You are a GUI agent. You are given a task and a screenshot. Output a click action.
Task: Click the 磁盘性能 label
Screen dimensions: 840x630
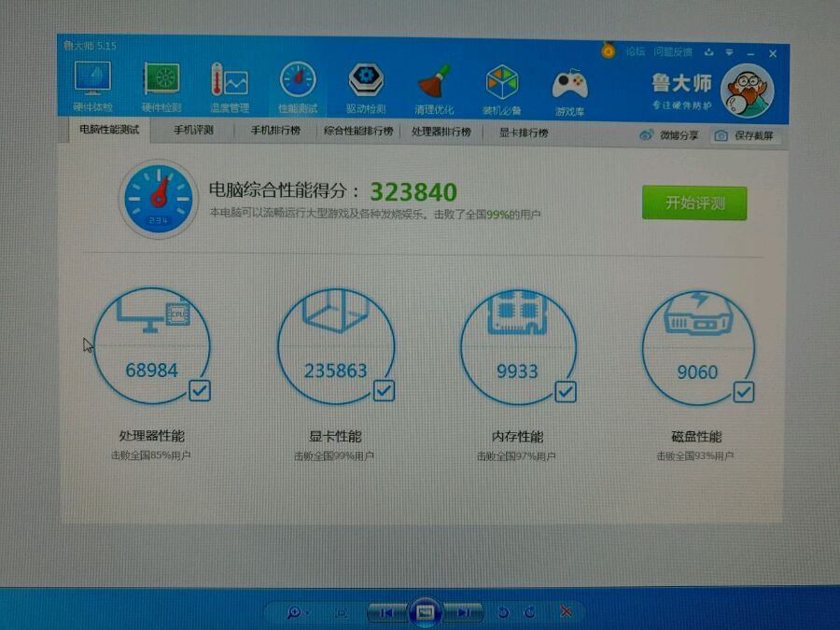[x=696, y=437]
